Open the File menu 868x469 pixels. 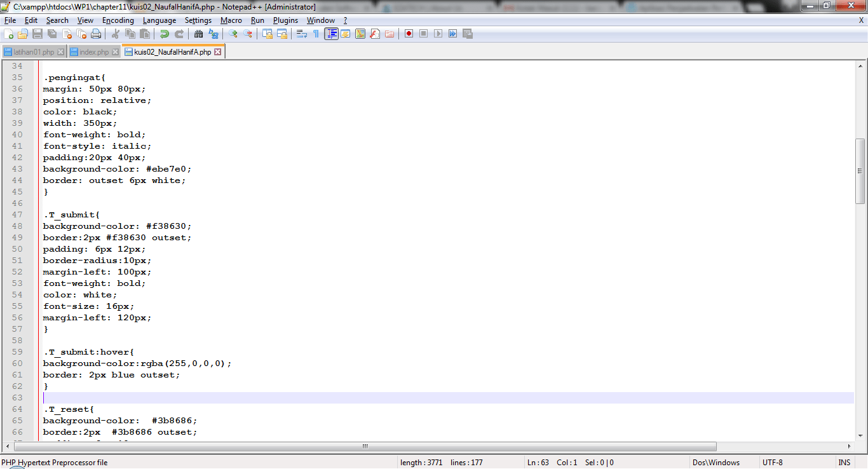click(10, 20)
